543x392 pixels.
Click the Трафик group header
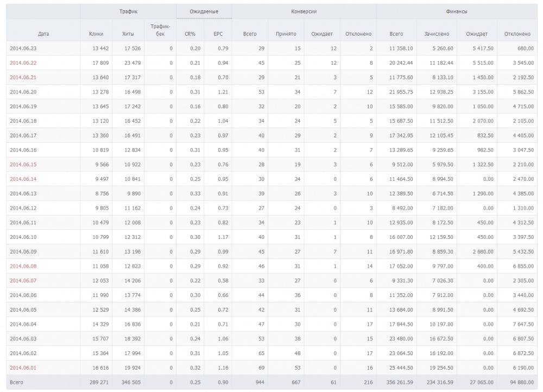click(x=129, y=11)
